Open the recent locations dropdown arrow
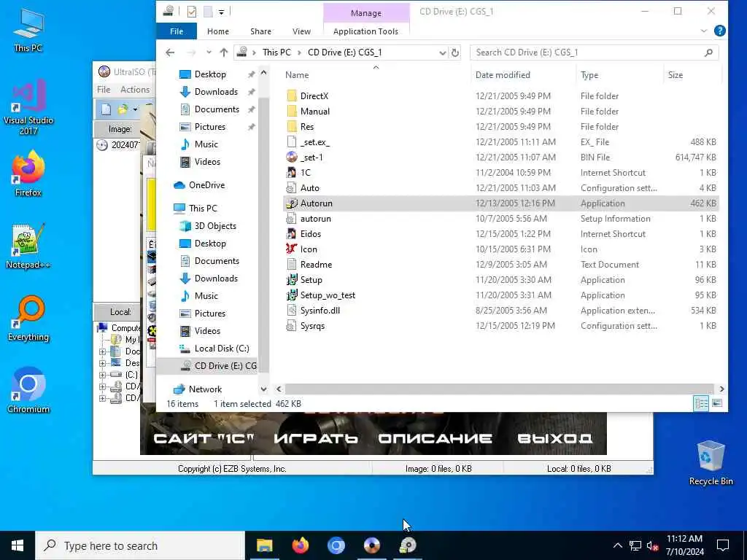The height and width of the screenshot is (560, 747). coord(209,52)
